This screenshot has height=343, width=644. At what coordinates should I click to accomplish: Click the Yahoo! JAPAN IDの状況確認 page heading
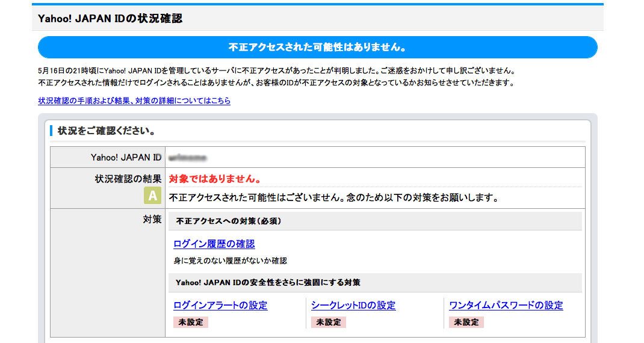pyautogui.click(x=110, y=19)
